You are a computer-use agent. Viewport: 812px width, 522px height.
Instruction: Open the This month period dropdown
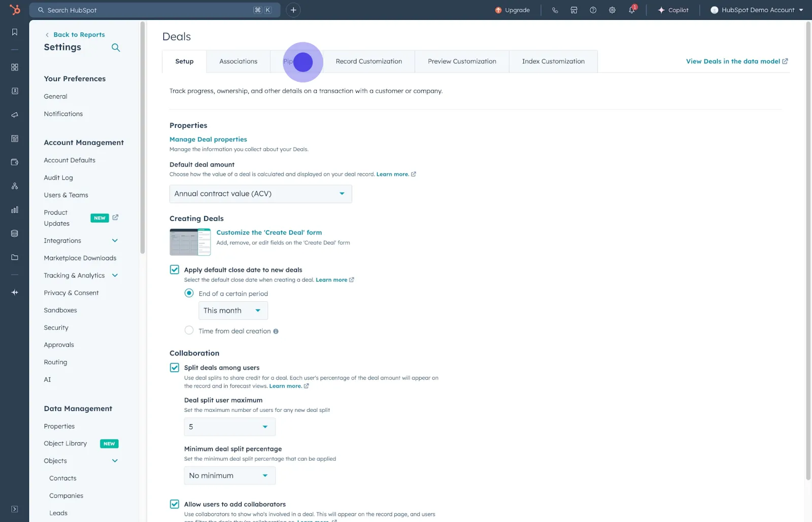point(233,310)
